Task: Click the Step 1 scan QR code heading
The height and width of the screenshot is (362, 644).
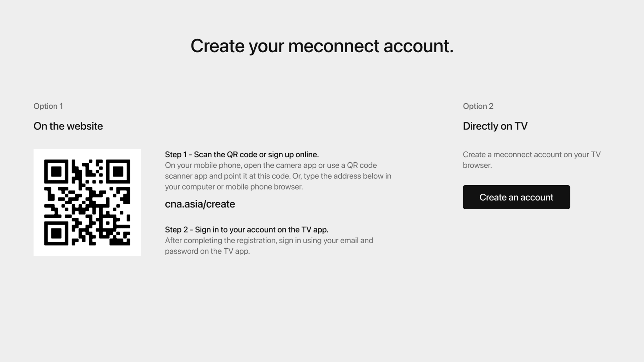Action: pos(241,155)
